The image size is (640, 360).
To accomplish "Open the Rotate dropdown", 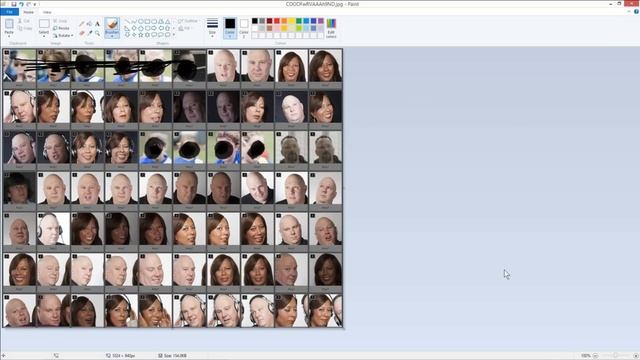I will coord(63,36).
